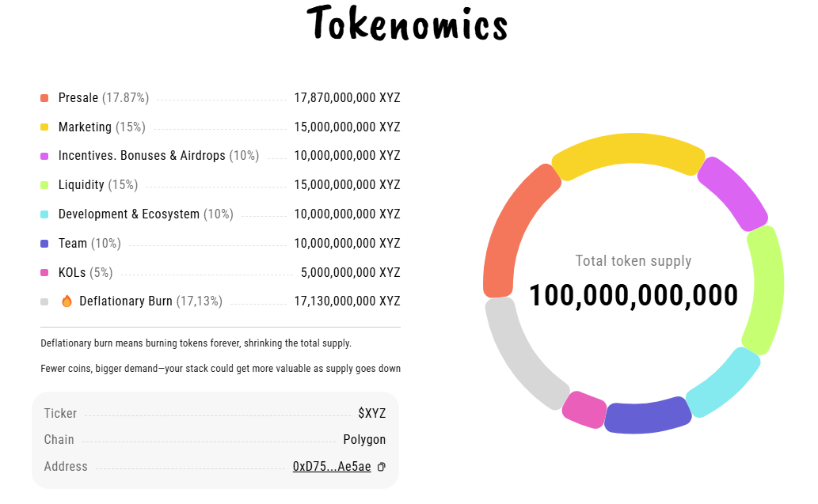Click the orange Presale segment of the donut chart
The height and width of the screenshot is (504, 818).
pos(511,229)
